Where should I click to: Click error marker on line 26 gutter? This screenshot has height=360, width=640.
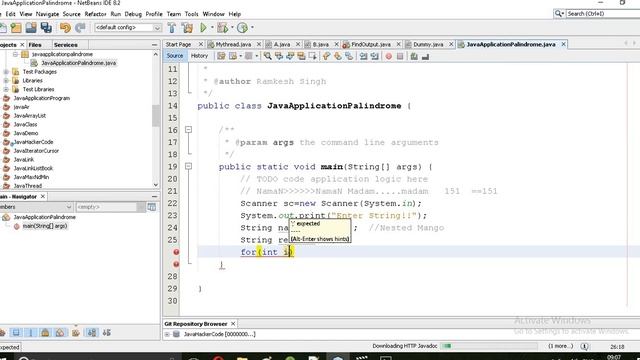point(176,252)
